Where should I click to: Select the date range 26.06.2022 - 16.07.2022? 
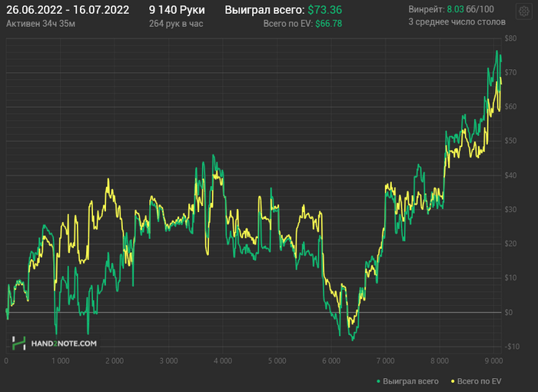tap(68, 10)
